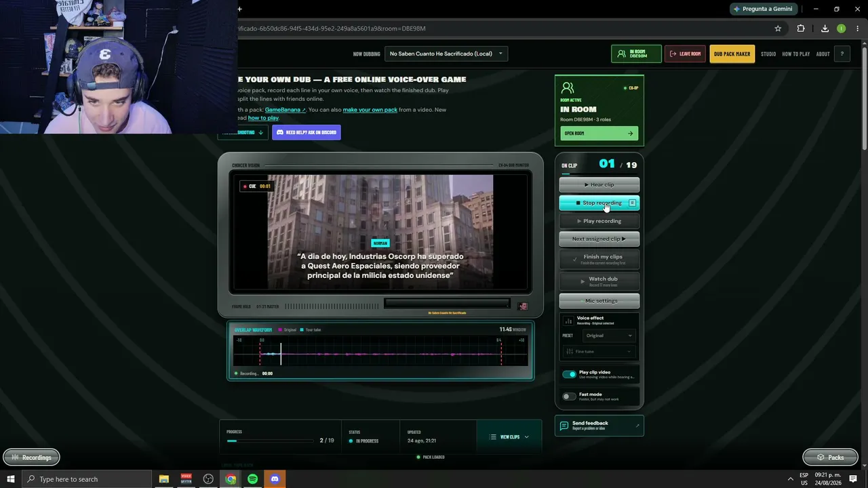
Task: Open Mic settings
Action: coord(599,301)
